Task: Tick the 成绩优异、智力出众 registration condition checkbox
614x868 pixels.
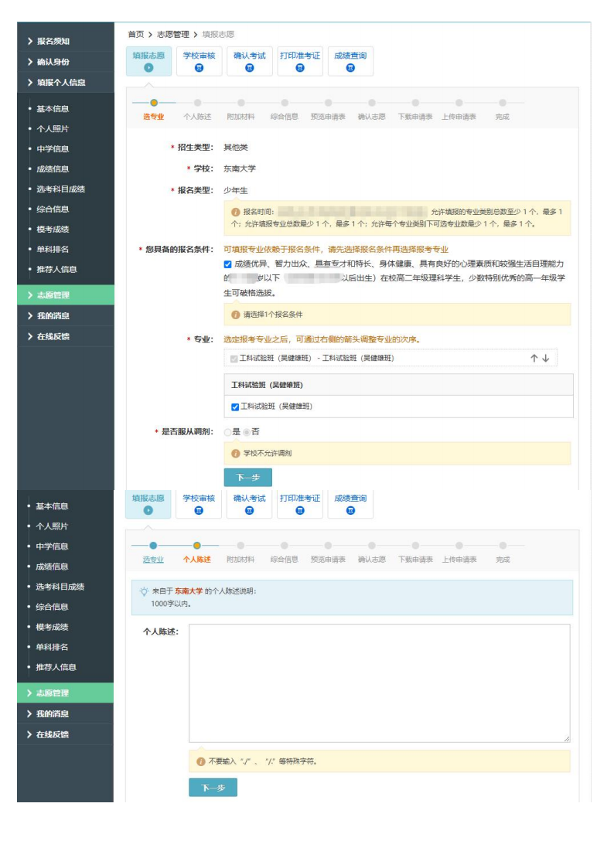Action: (x=227, y=264)
